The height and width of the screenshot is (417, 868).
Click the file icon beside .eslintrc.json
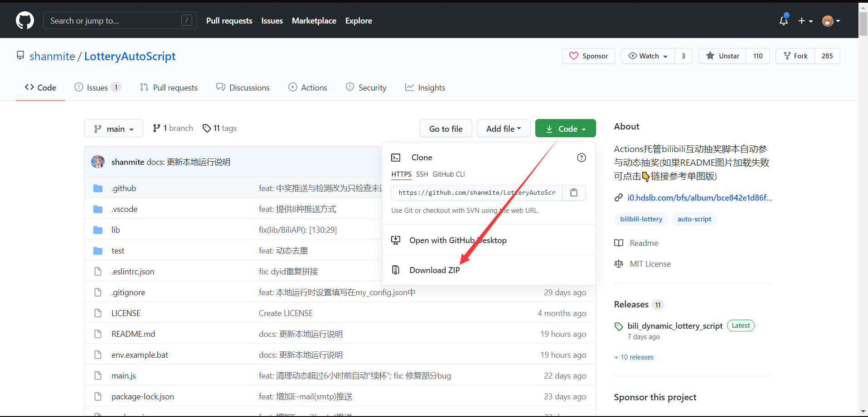click(98, 272)
